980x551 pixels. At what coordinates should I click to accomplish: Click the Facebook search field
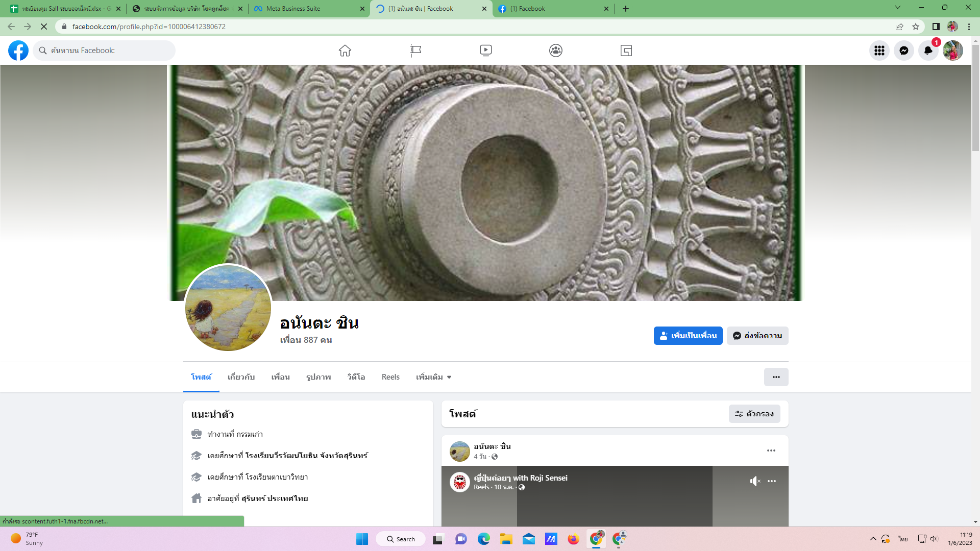click(110, 51)
